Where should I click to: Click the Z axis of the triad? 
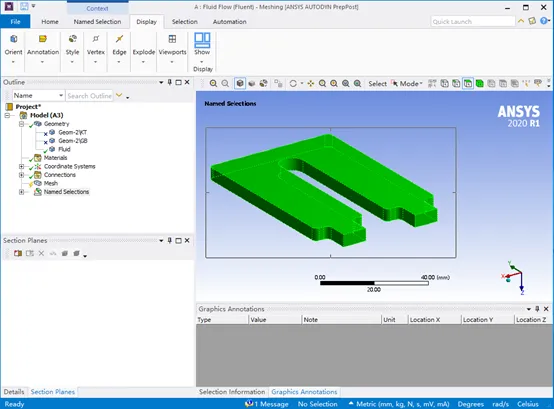522,289
